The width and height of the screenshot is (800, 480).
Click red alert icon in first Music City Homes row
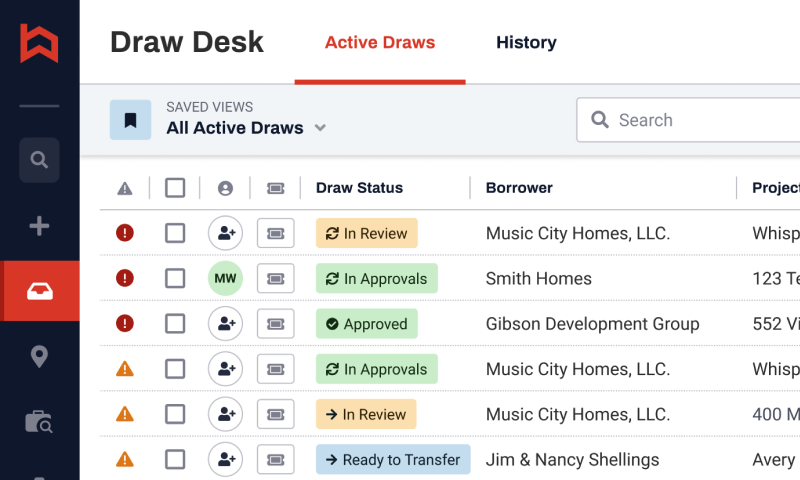click(x=125, y=233)
